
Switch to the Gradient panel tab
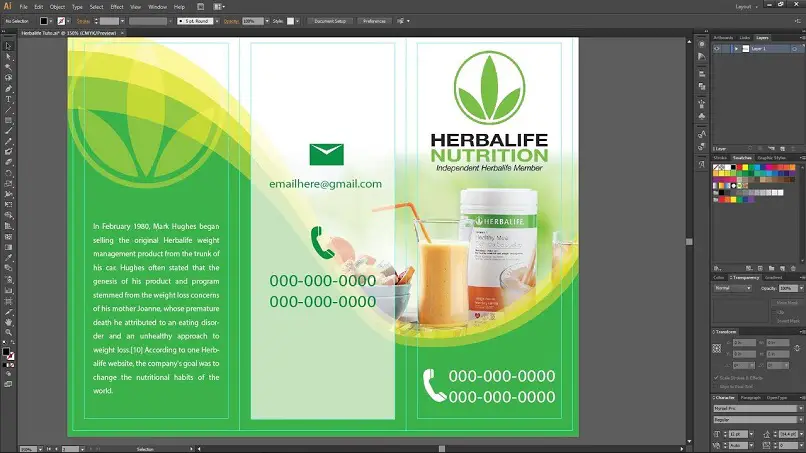pyautogui.click(x=773, y=277)
